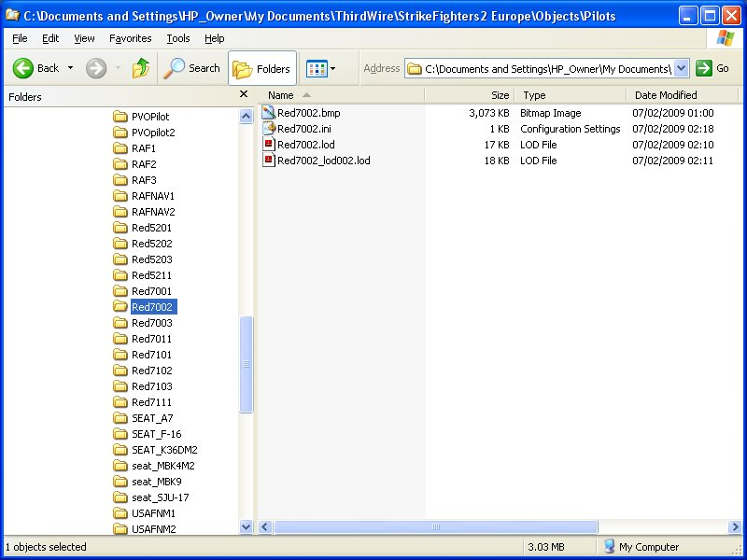
Task: Open the File menu
Action: click(x=20, y=38)
